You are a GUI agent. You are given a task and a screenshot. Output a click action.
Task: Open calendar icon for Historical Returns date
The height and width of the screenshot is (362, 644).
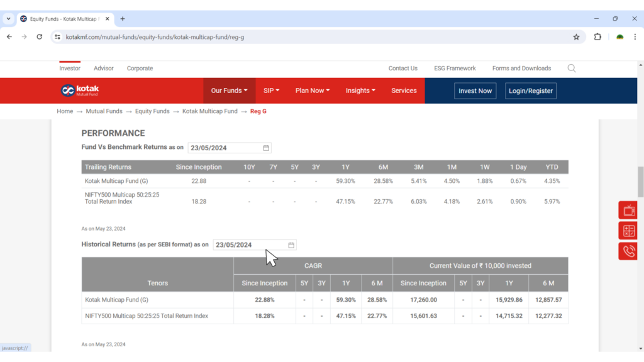(x=291, y=245)
